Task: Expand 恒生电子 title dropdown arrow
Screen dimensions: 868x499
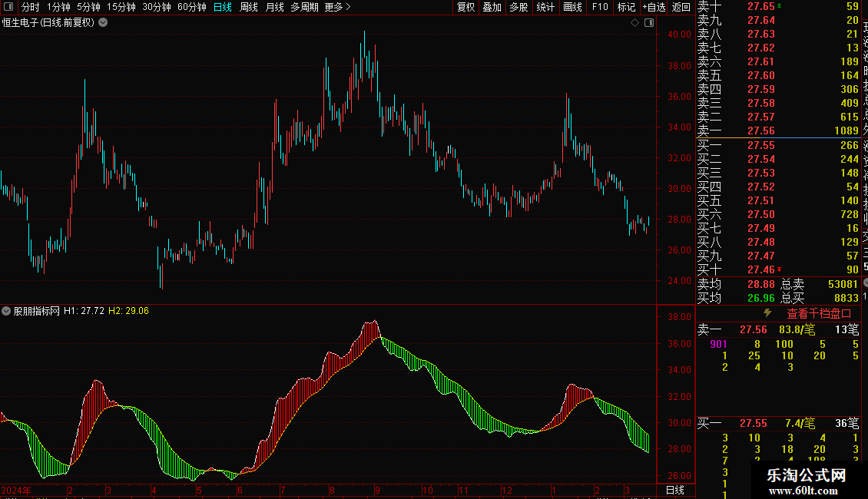Action: pyautogui.click(x=103, y=23)
